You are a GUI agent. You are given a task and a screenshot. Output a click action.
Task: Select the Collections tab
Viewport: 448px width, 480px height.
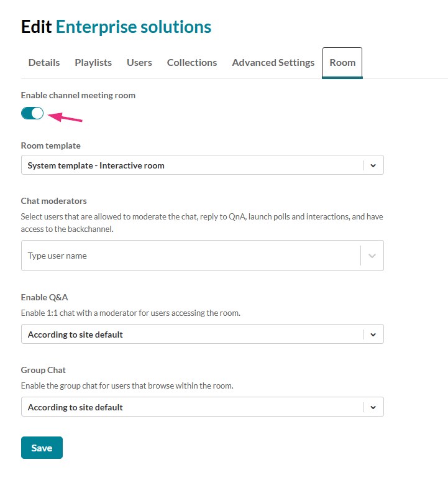click(x=192, y=63)
